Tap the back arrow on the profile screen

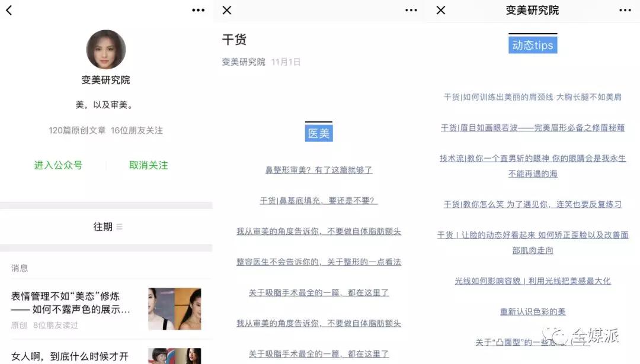[9, 10]
